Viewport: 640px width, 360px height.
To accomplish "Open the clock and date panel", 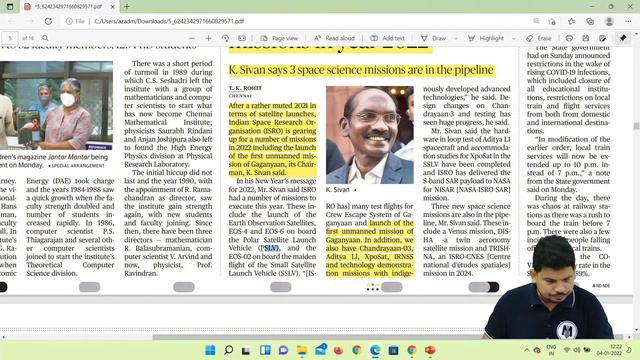I will pyautogui.click(x=609, y=350).
